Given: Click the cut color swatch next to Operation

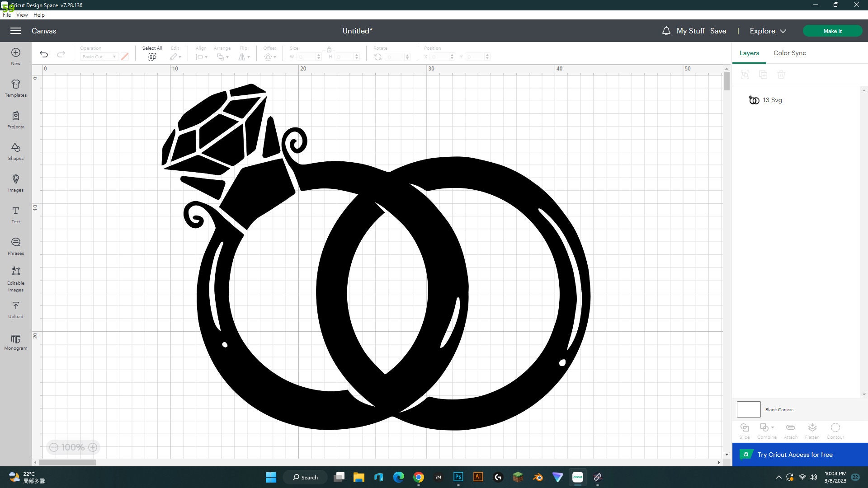Looking at the screenshot, I should pos(125,56).
